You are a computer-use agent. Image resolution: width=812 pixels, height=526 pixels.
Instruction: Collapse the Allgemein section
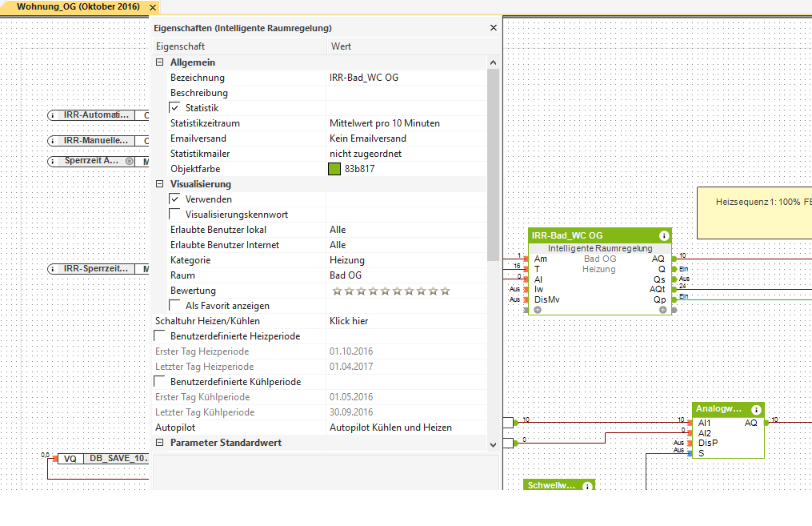click(x=159, y=62)
